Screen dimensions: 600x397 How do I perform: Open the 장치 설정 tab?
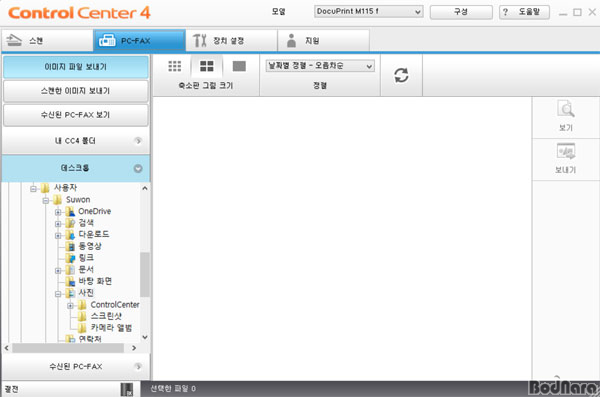click(232, 40)
